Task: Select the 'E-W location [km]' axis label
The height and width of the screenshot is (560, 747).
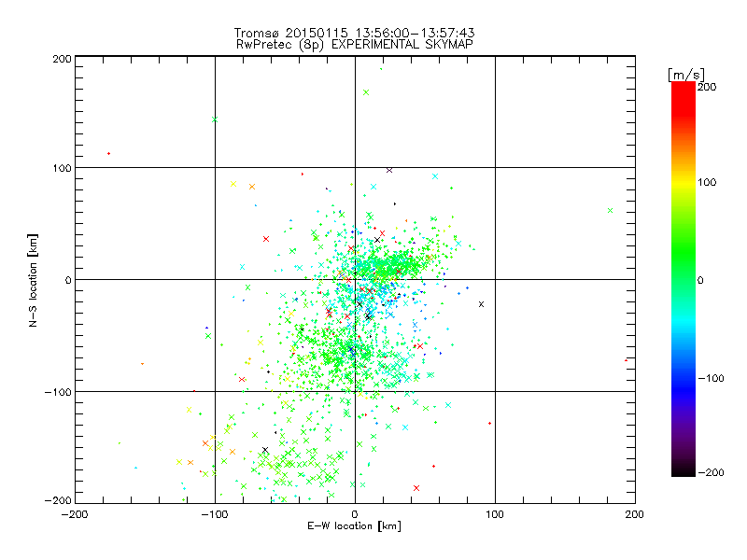Action: [x=354, y=526]
